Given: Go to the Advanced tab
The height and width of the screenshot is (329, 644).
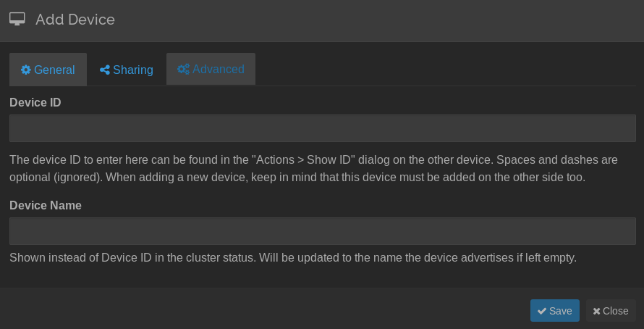Looking at the screenshot, I should 211,70.
